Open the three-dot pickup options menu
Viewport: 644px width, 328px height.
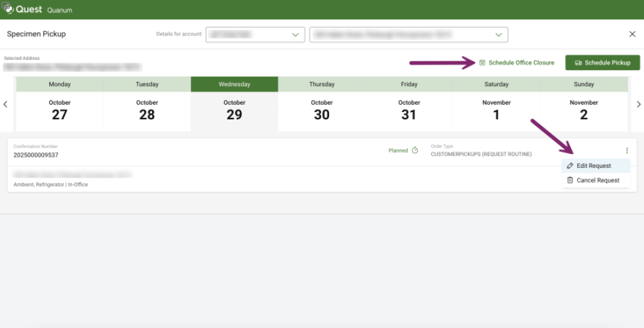click(x=627, y=151)
